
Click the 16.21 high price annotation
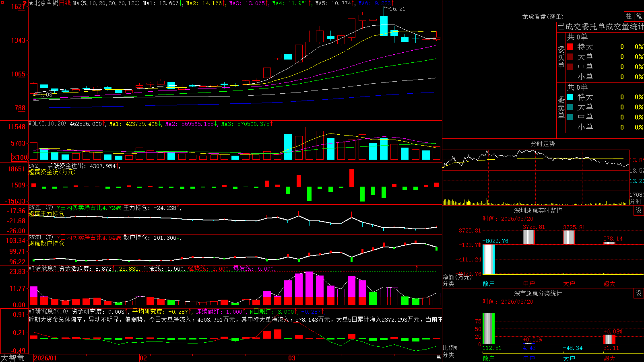pyautogui.click(x=397, y=9)
